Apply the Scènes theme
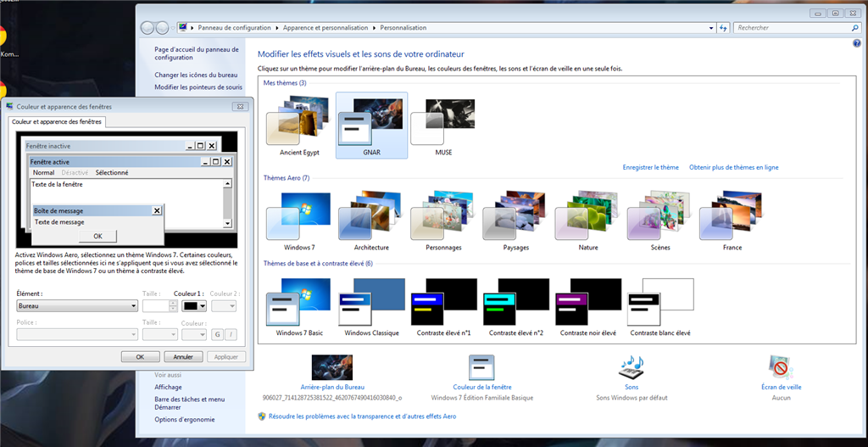This screenshot has height=447, width=868. pyautogui.click(x=660, y=221)
